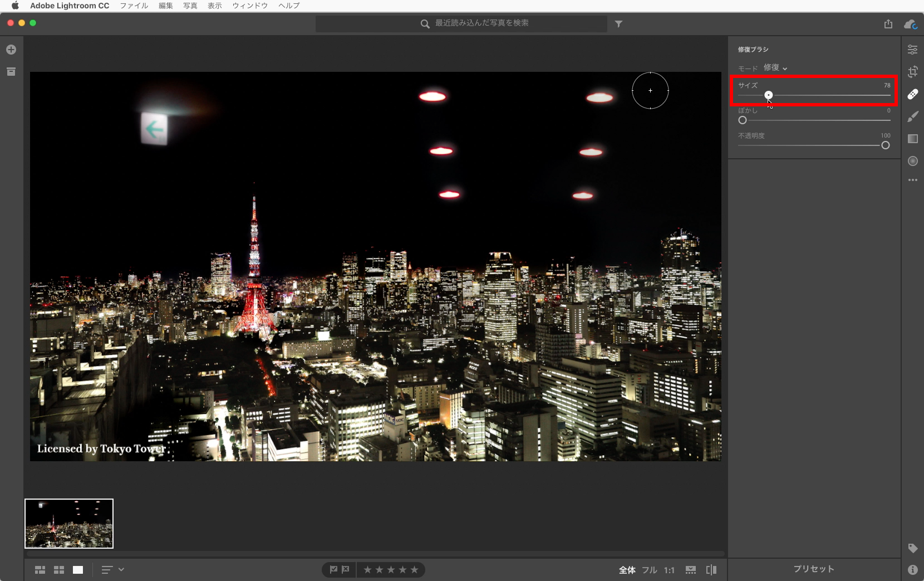The image size is (924, 581).
Task: Toggle show original compare icon
Action: coord(711,570)
